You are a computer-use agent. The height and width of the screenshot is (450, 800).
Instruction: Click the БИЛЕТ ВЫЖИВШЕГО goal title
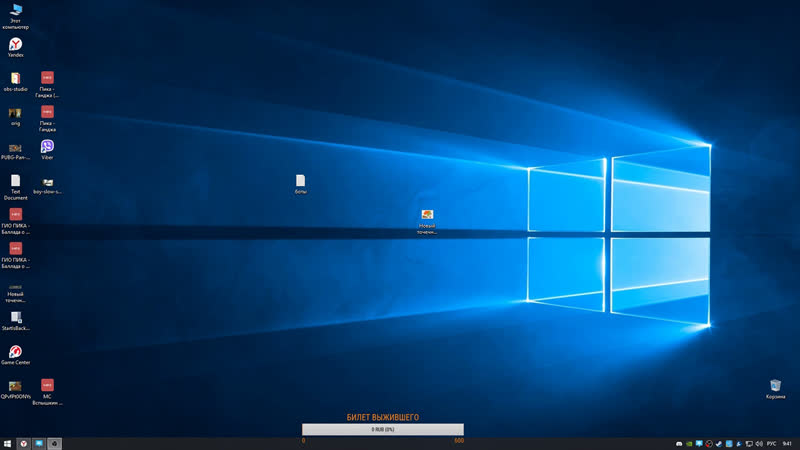point(383,417)
